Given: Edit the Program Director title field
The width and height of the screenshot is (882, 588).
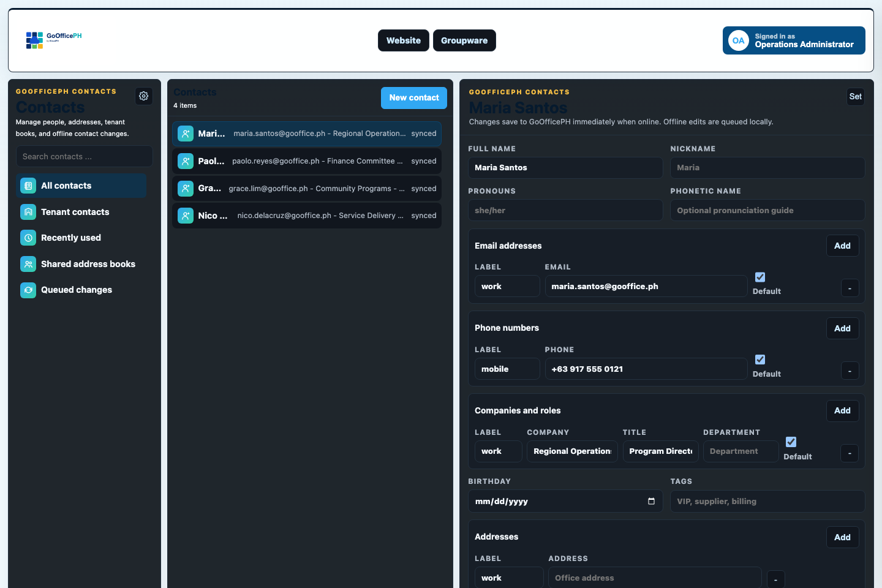Looking at the screenshot, I should [660, 451].
